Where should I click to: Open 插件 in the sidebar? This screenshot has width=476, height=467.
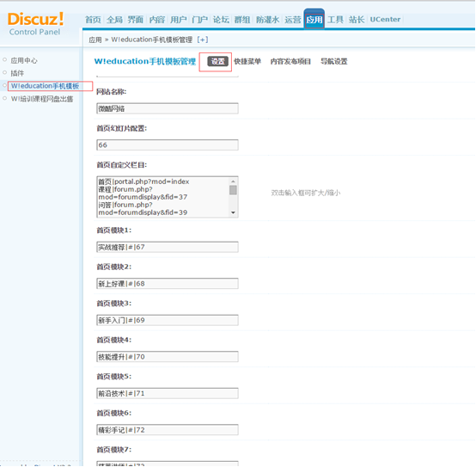point(17,73)
